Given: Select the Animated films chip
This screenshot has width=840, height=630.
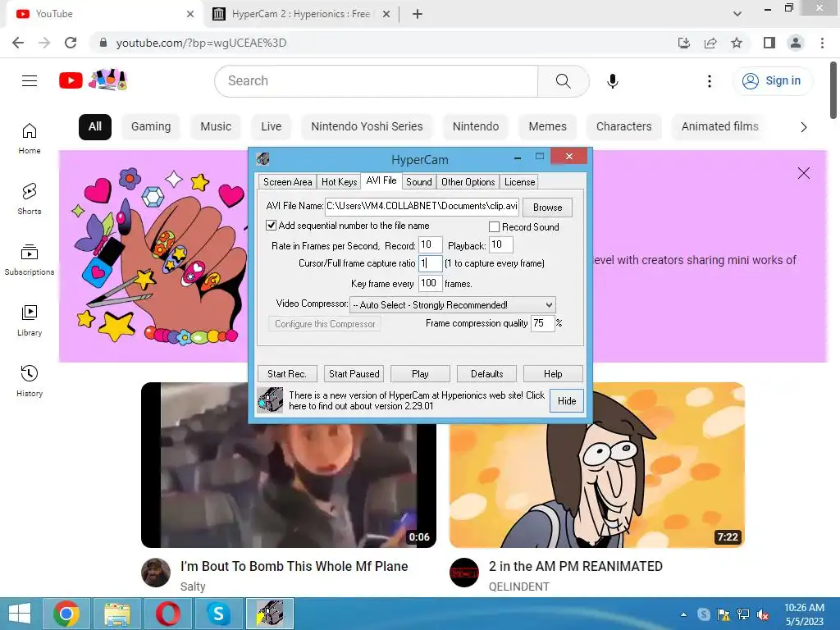Looking at the screenshot, I should click(720, 127).
